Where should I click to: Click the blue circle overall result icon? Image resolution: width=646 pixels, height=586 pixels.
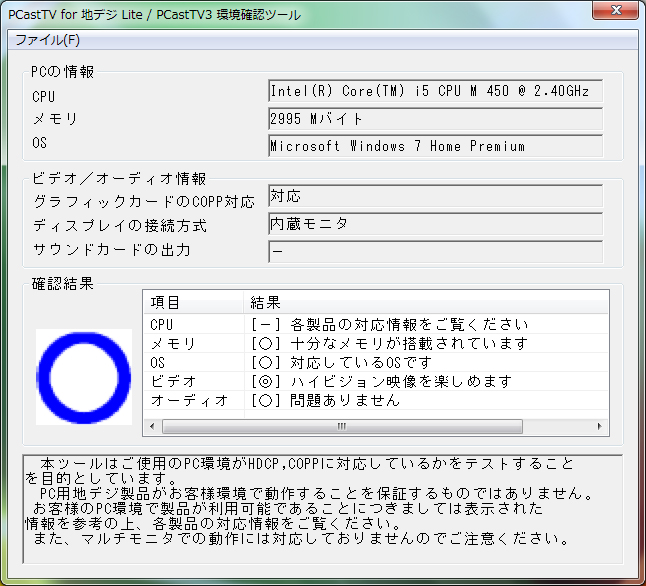[x=84, y=377]
